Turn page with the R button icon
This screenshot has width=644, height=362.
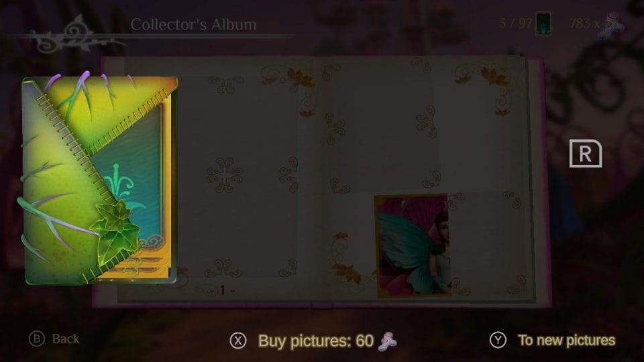point(586,154)
